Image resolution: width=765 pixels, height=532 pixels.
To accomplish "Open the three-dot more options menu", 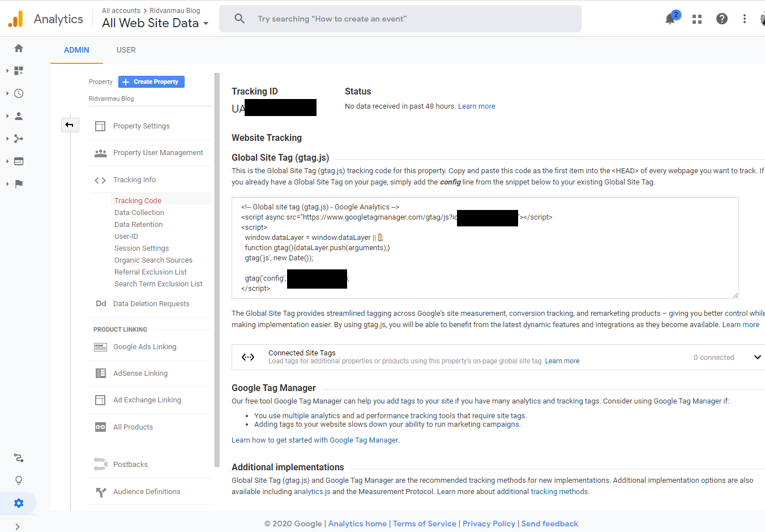I will pos(745,19).
